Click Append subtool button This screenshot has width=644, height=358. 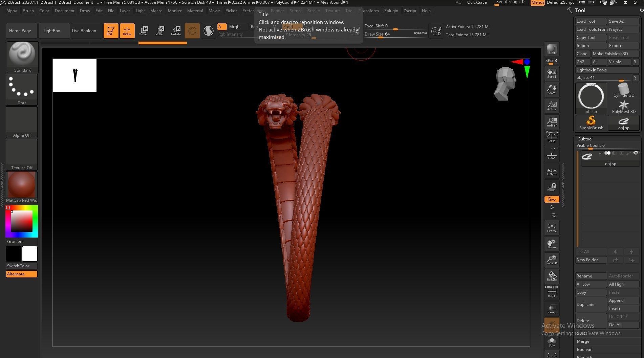click(624, 300)
